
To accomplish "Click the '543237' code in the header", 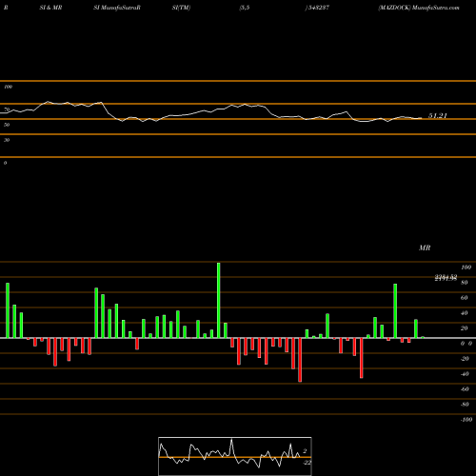I will point(318,8).
